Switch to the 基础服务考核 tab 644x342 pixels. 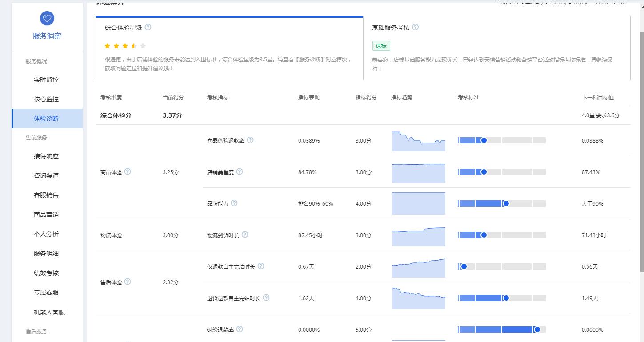496,48
